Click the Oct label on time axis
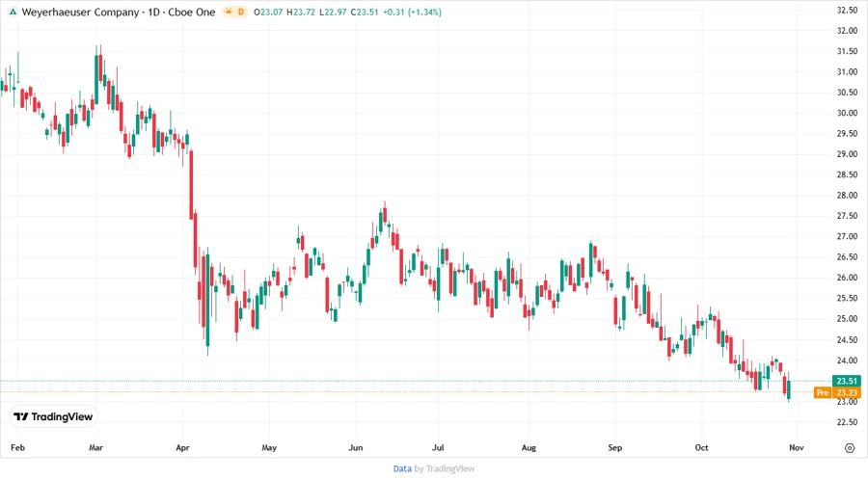Image resolution: width=868 pixels, height=480 pixels. pyautogui.click(x=701, y=447)
